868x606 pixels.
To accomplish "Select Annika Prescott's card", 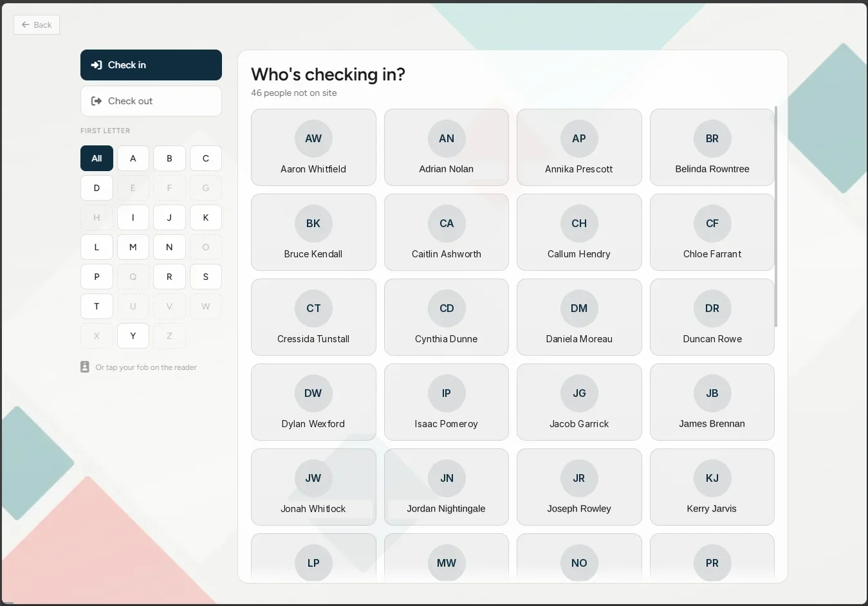I will [x=579, y=147].
